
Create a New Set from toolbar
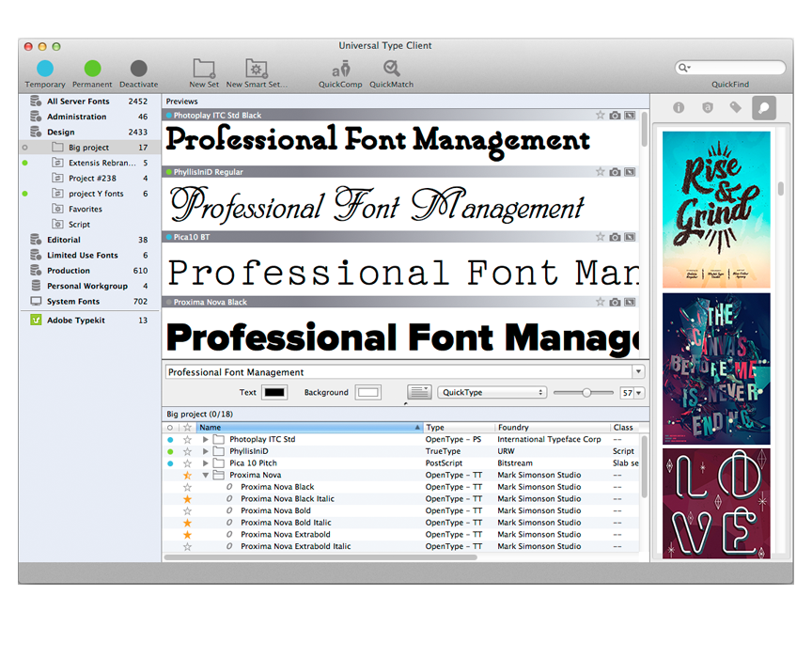coord(204,69)
